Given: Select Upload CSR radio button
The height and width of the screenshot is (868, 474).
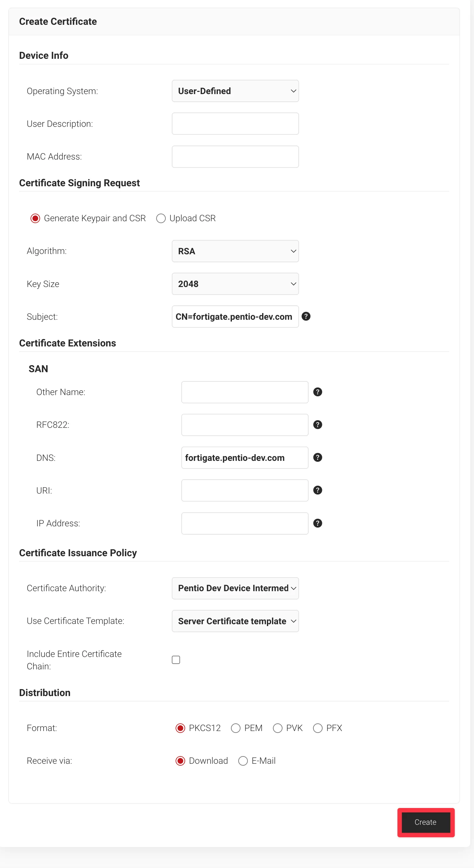Looking at the screenshot, I should click(161, 218).
